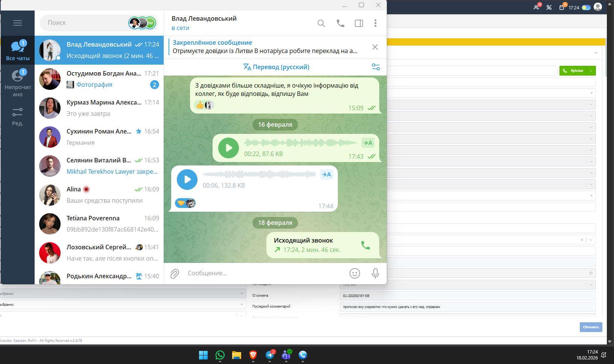This screenshot has height=364, width=614.
Task: Open the Telegram hamburger main menu
Action: [18, 23]
